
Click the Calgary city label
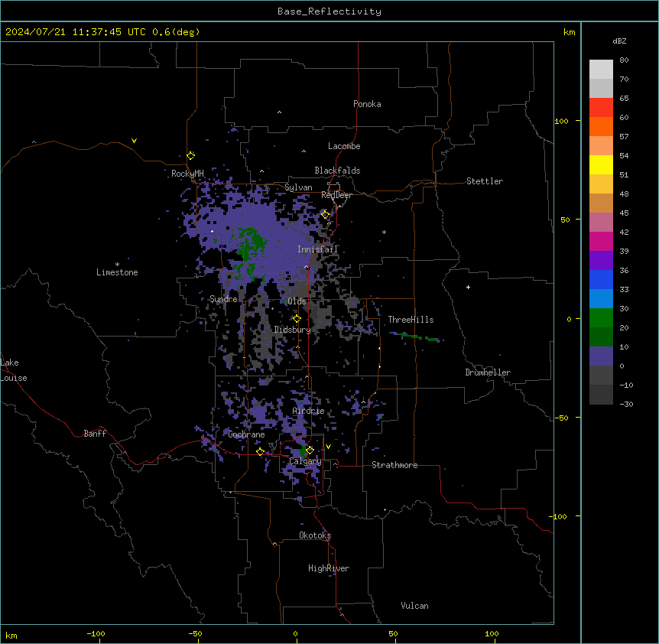pyautogui.click(x=305, y=461)
